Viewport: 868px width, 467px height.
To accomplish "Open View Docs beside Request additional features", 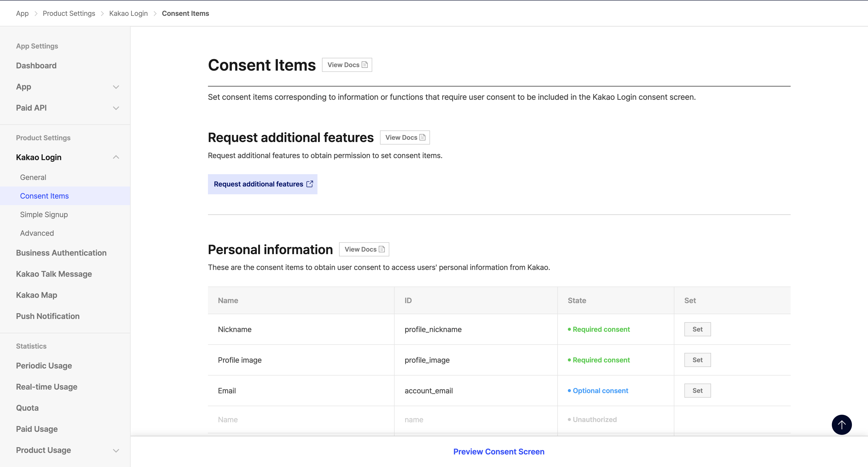I will (404, 137).
